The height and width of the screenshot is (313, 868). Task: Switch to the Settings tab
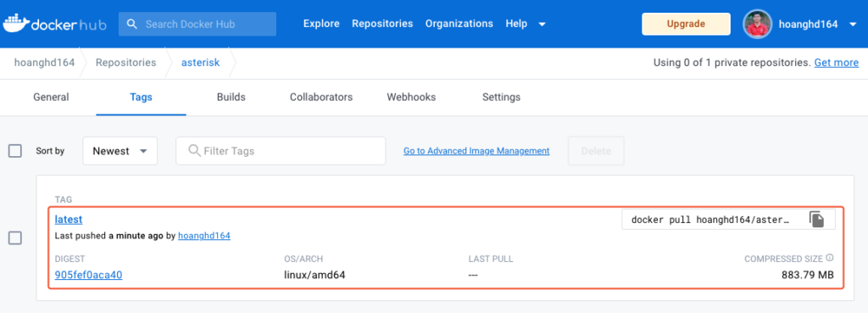point(502,97)
